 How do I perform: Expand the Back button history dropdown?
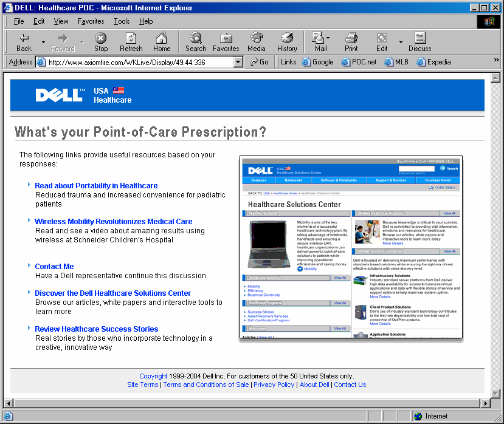pyautogui.click(x=43, y=43)
